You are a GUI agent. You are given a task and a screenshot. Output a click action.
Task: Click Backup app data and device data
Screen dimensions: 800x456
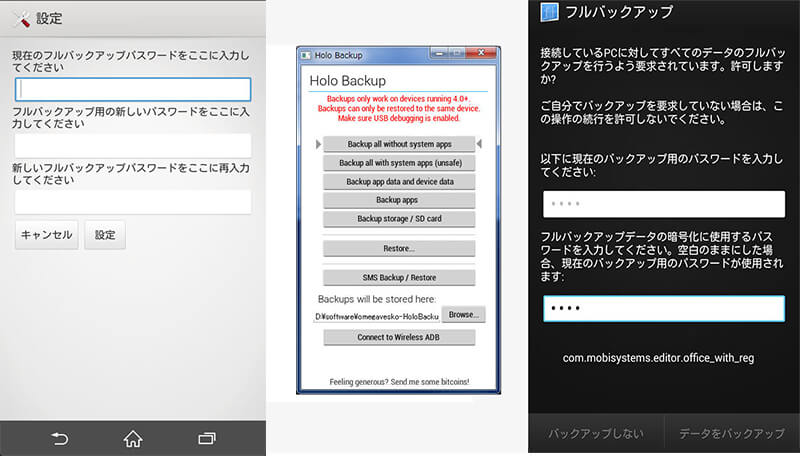[399, 182]
